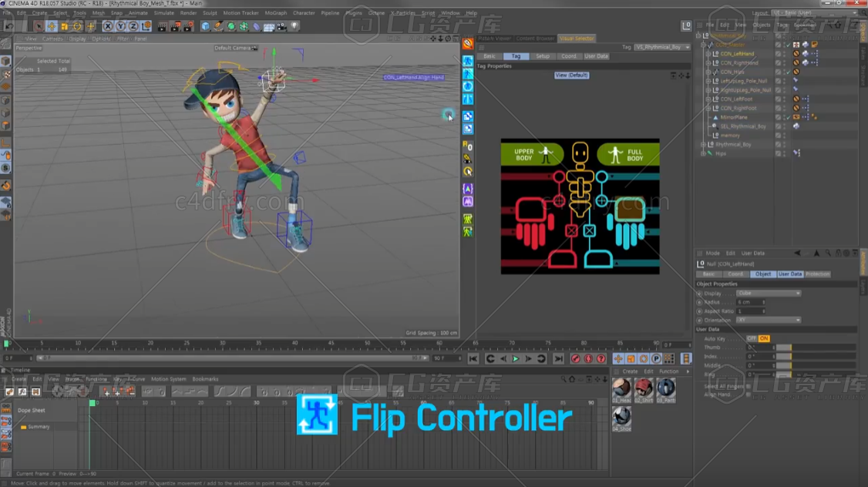Play the animation forward
The height and width of the screenshot is (487, 868).
click(516, 359)
